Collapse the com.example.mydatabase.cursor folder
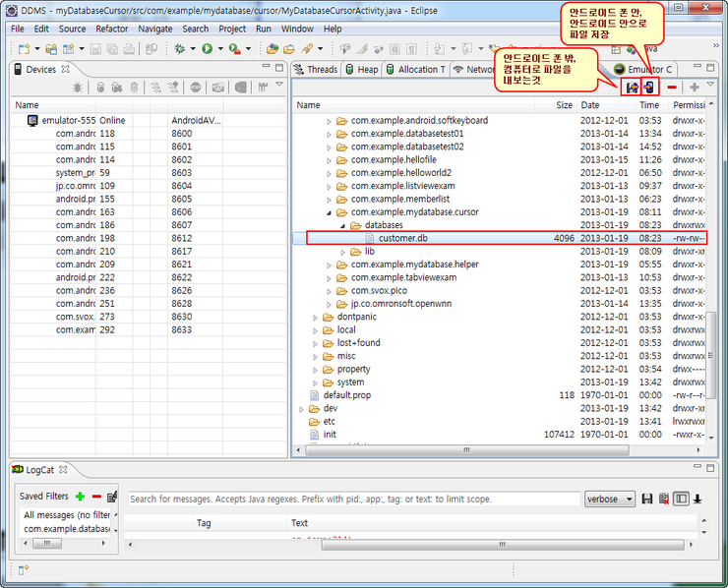Viewport: 728px width, 588px height. click(329, 213)
